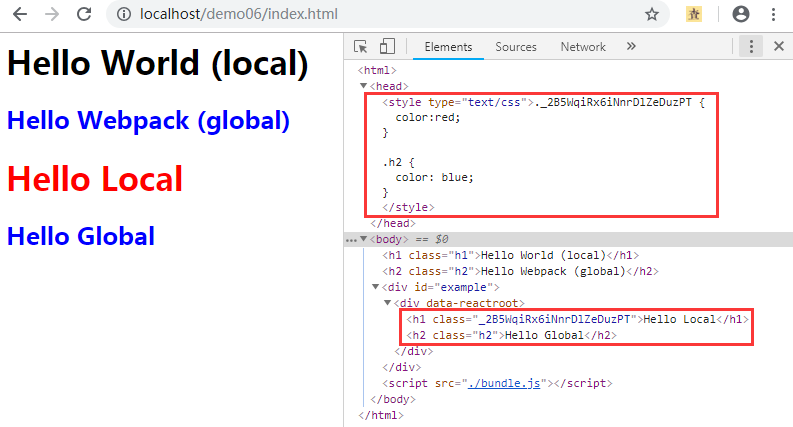This screenshot has width=793, height=427.
Task: Toggle the device toolbar in DevTools
Action: tap(387, 47)
